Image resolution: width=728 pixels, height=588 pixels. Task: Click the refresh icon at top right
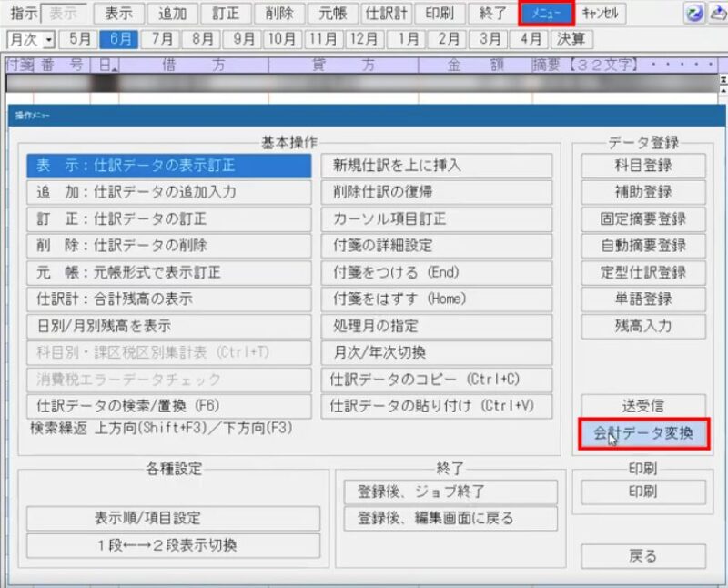tap(695, 13)
